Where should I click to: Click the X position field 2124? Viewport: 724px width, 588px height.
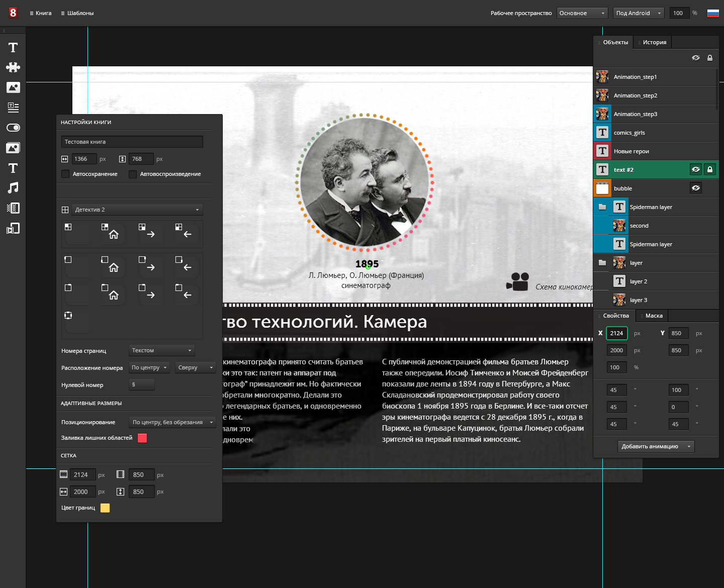click(617, 333)
